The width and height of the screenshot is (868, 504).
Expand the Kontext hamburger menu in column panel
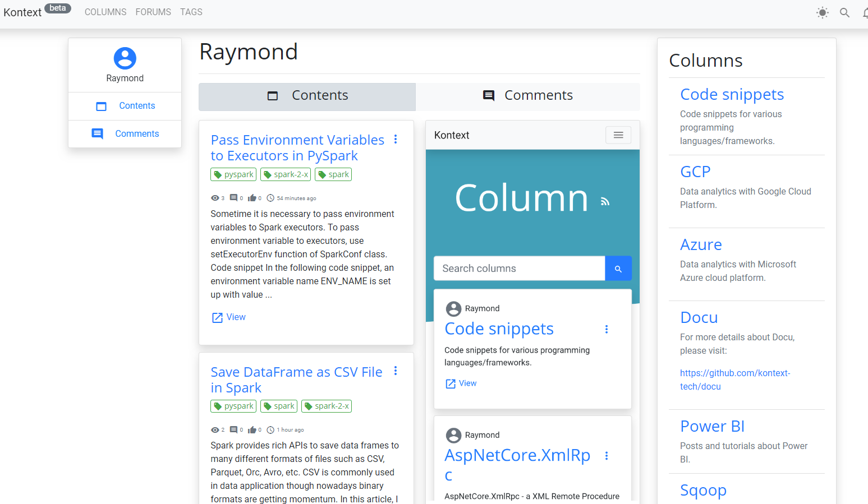(x=618, y=135)
